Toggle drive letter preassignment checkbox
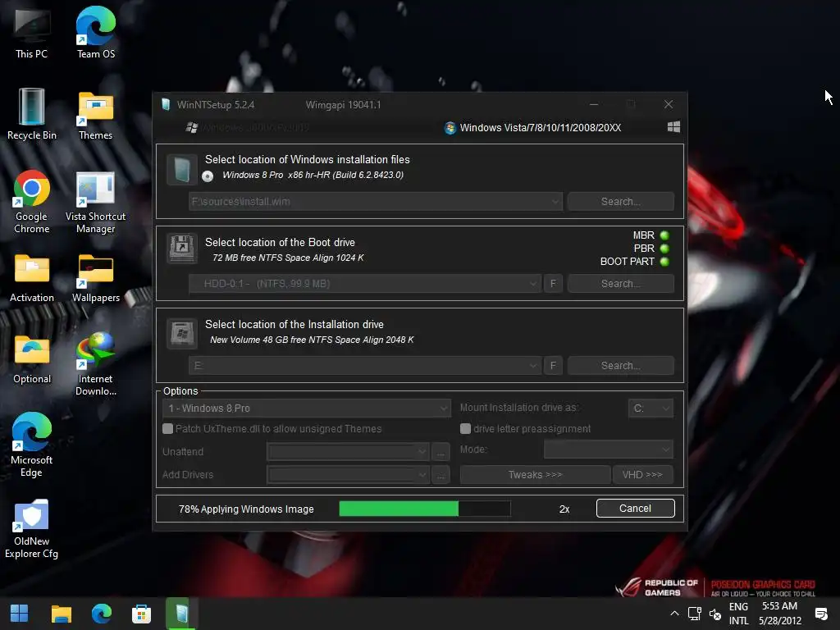This screenshot has height=630, width=840. click(465, 428)
